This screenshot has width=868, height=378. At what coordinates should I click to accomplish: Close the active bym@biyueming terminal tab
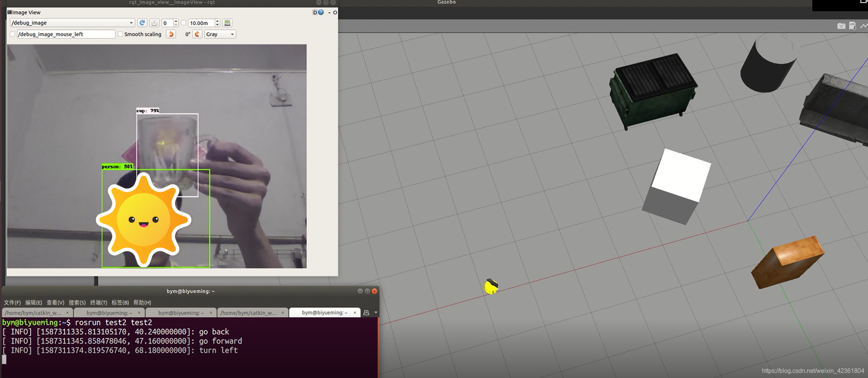pyautogui.click(x=354, y=313)
